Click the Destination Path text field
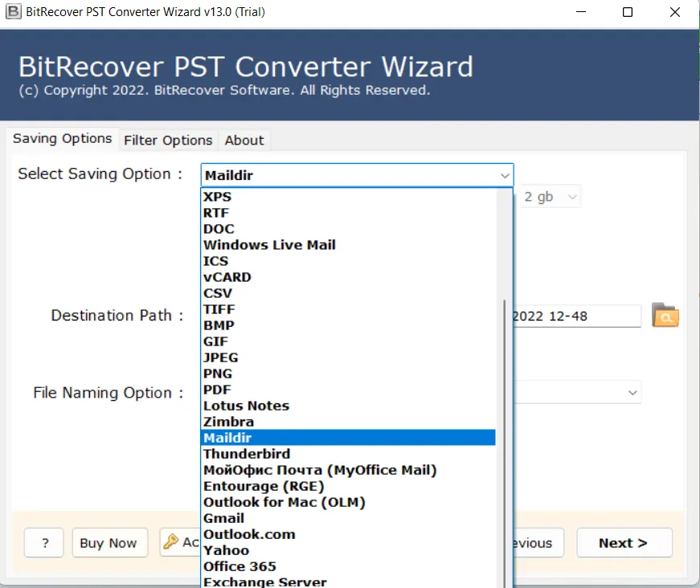Screen dimensions: 700x588 pyautogui.click(x=575, y=316)
